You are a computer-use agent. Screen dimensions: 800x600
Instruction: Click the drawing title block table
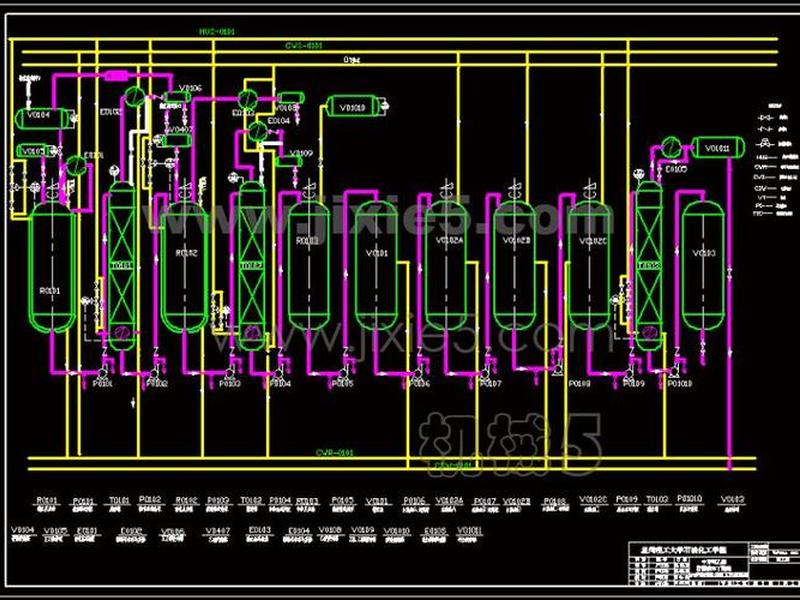click(x=714, y=563)
